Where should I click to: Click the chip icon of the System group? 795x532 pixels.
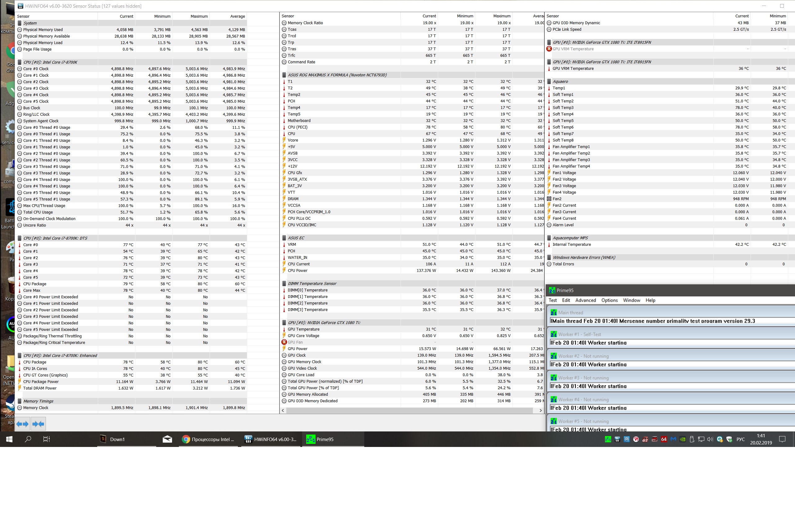(x=20, y=23)
